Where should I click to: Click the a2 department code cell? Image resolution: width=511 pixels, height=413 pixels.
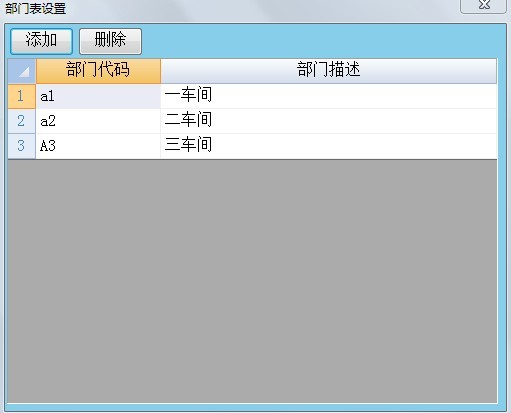tap(98, 121)
